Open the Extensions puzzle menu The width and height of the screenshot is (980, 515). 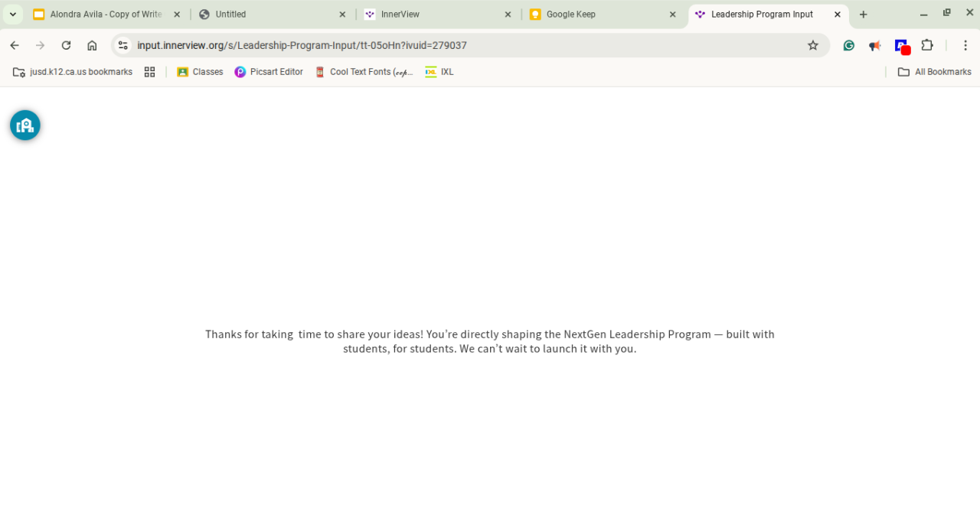point(927,45)
